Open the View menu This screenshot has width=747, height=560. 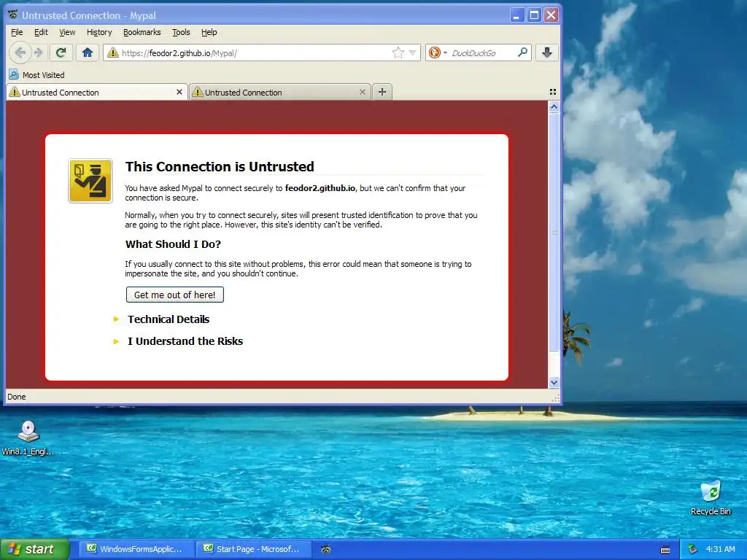(x=67, y=32)
